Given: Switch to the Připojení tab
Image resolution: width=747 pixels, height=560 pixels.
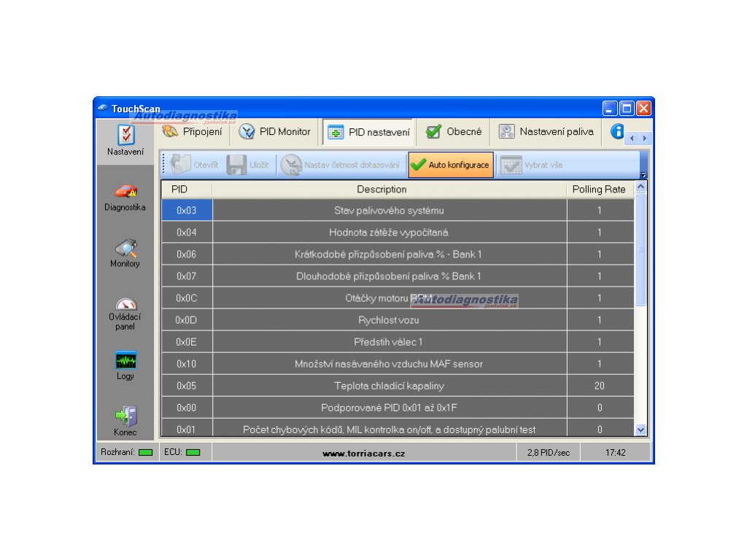Looking at the screenshot, I should click(x=193, y=132).
